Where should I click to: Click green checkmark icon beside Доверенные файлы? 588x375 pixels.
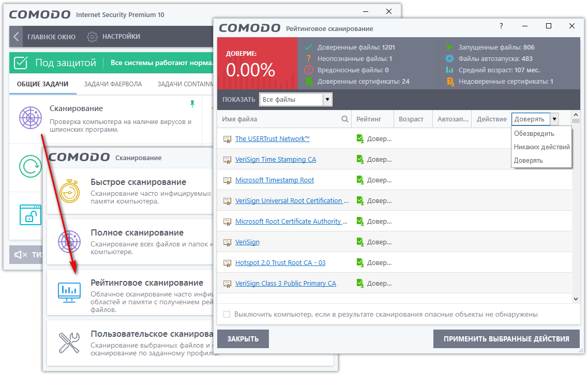(308, 47)
